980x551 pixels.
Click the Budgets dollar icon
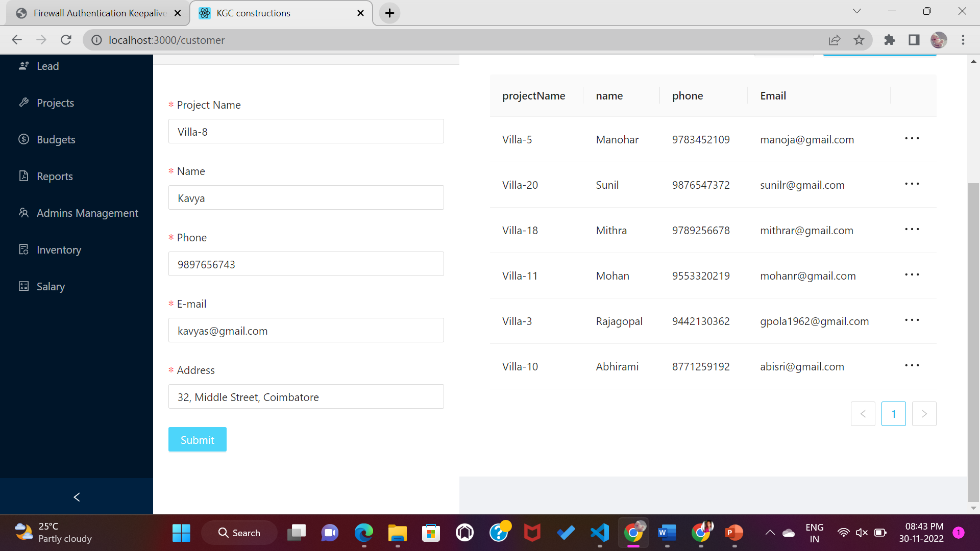(x=23, y=139)
